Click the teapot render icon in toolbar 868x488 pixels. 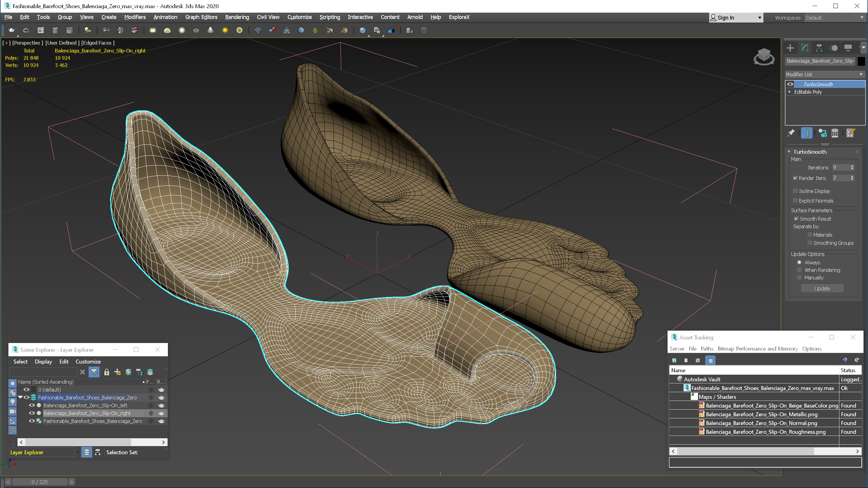click(11, 30)
